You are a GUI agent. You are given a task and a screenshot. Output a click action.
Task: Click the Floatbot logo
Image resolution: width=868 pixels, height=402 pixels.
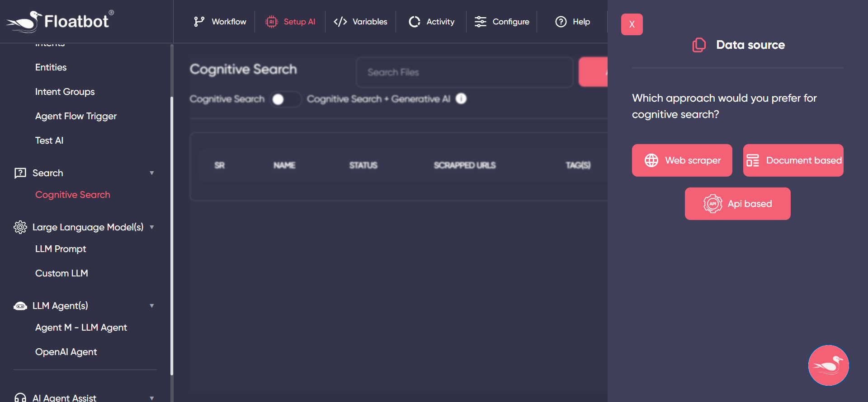tap(60, 21)
